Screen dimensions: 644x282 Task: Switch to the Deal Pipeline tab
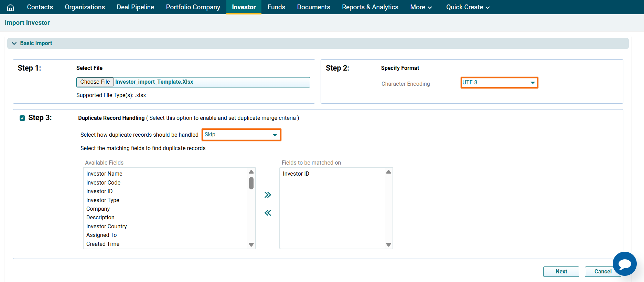pyautogui.click(x=135, y=7)
